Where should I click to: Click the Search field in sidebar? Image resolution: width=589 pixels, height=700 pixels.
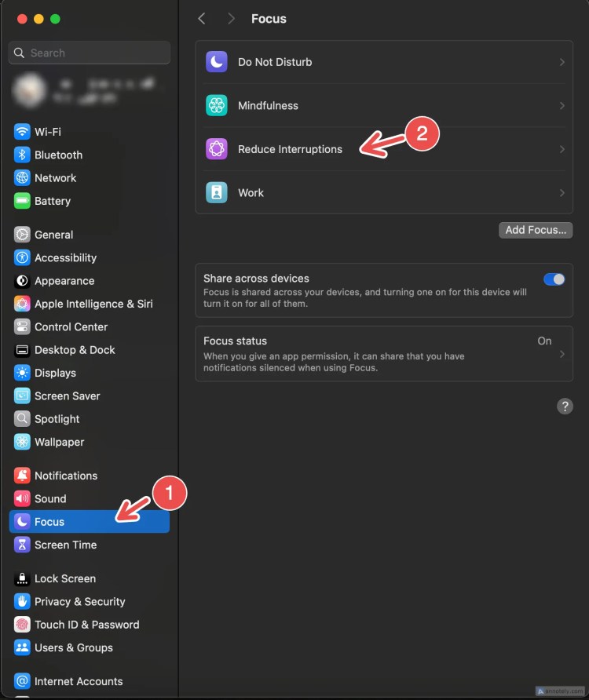click(90, 53)
